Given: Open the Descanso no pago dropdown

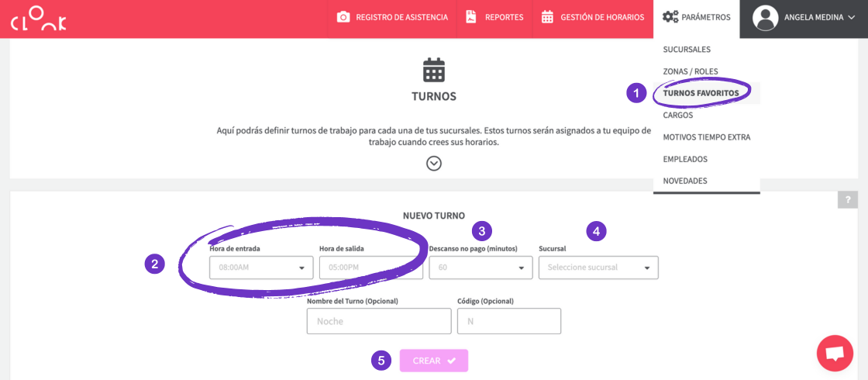Looking at the screenshot, I should pyautogui.click(x=480, y=268).
